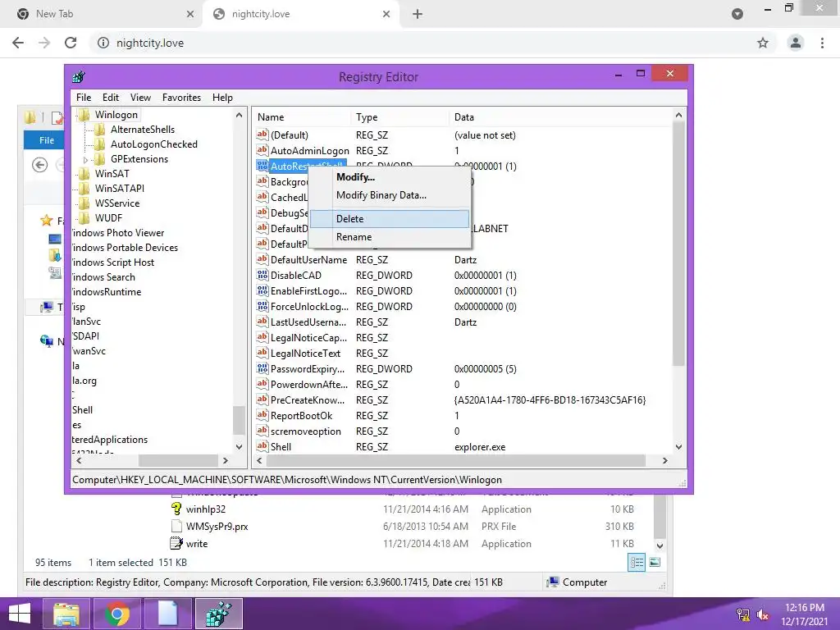
Task: Click the values pane scroll up arrow
Action: tap(678, 115)
